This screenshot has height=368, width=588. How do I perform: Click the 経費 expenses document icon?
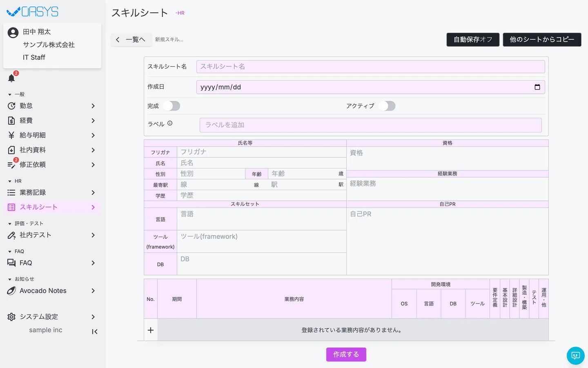pyautogui.click(x=11, y=121)
